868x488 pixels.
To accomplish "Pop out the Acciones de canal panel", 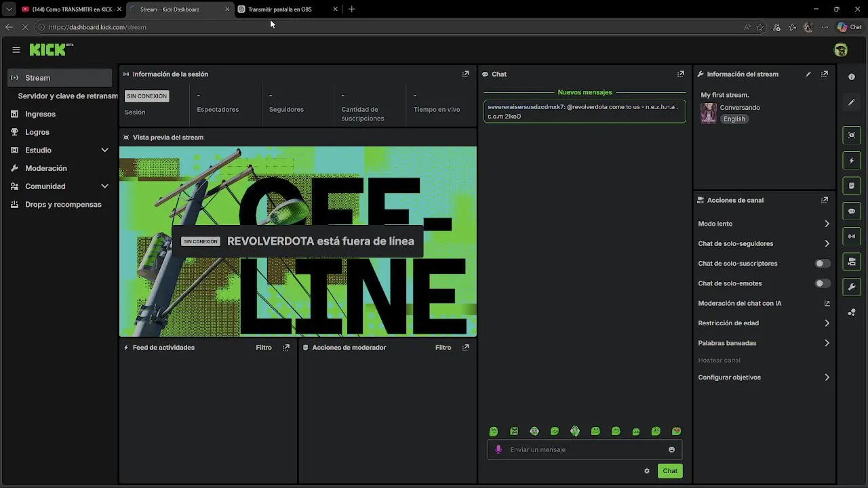I will coord(825,200).
